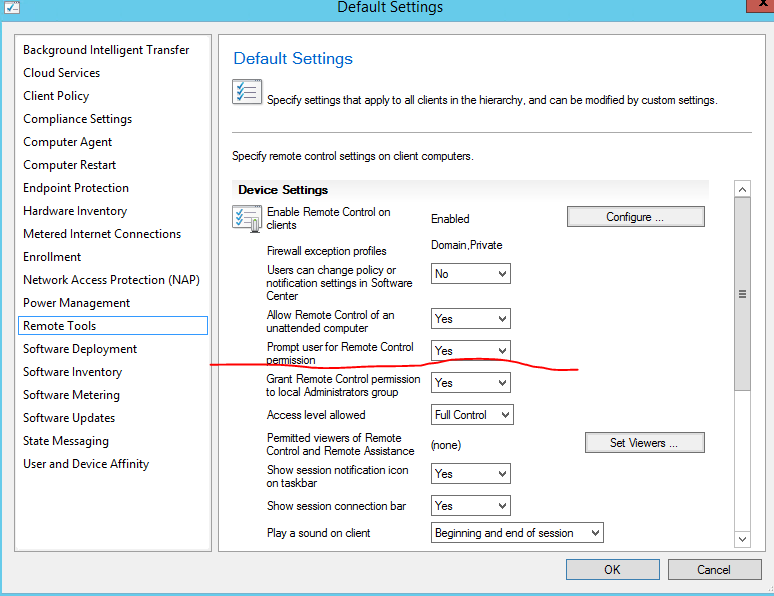This screenshot has height=596, width=774.
Task: Open Show session connection bar dropdown
Action: [470, 506]
